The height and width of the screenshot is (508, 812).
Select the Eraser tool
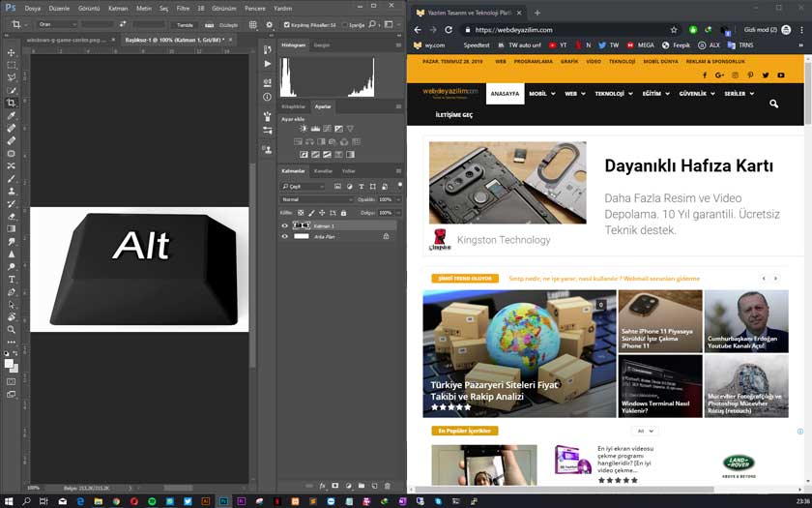click(x=11, y=216)
